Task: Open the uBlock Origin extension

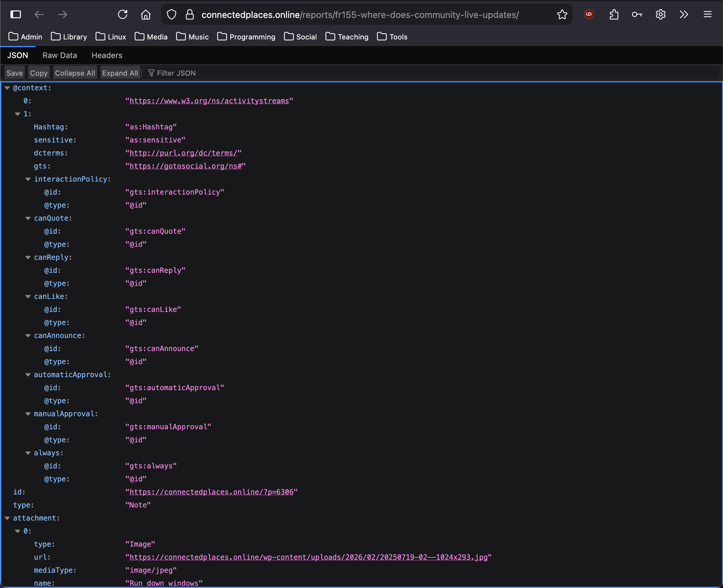Action: pyautogui.click(x=589, y=15)
